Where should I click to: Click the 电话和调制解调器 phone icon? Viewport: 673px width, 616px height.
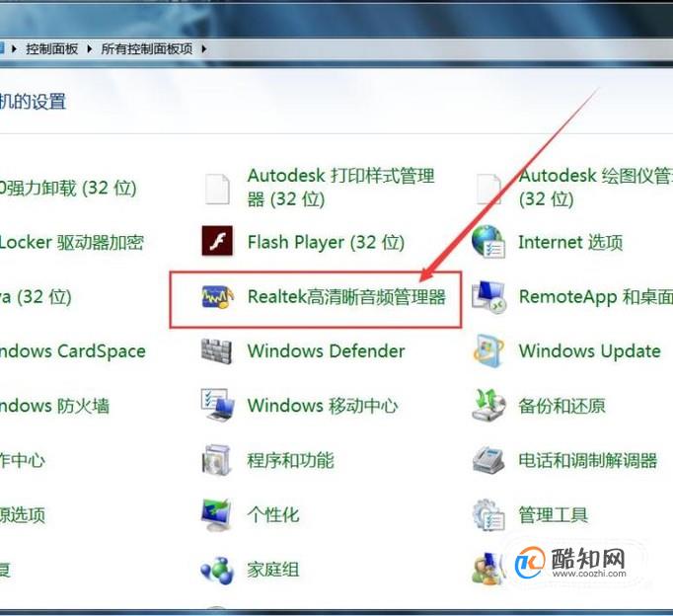488,460
